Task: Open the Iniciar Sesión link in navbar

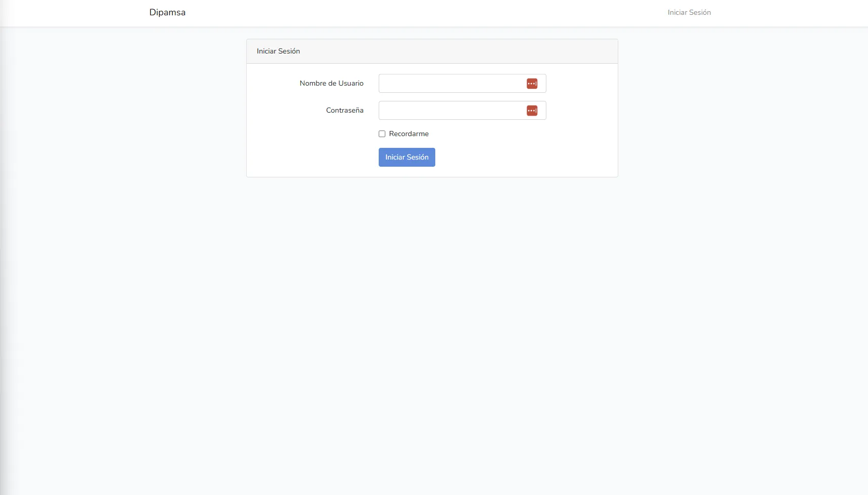Action: (689, 12)
